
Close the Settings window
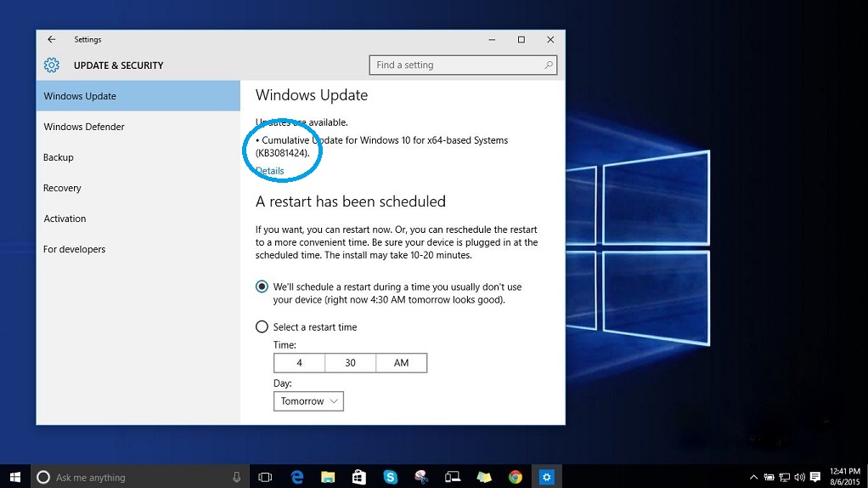[550, 39]
